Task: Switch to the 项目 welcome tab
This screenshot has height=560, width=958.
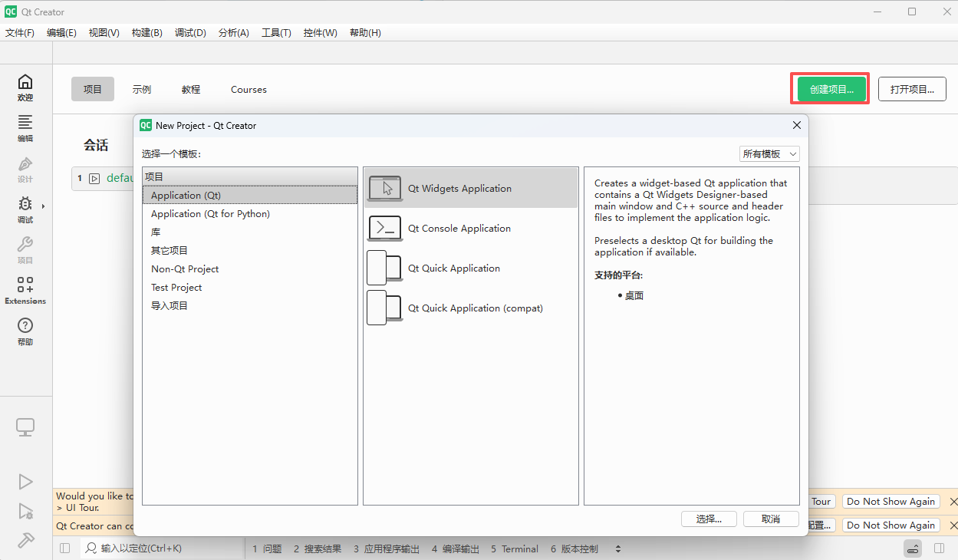Action: coord(93,89)
